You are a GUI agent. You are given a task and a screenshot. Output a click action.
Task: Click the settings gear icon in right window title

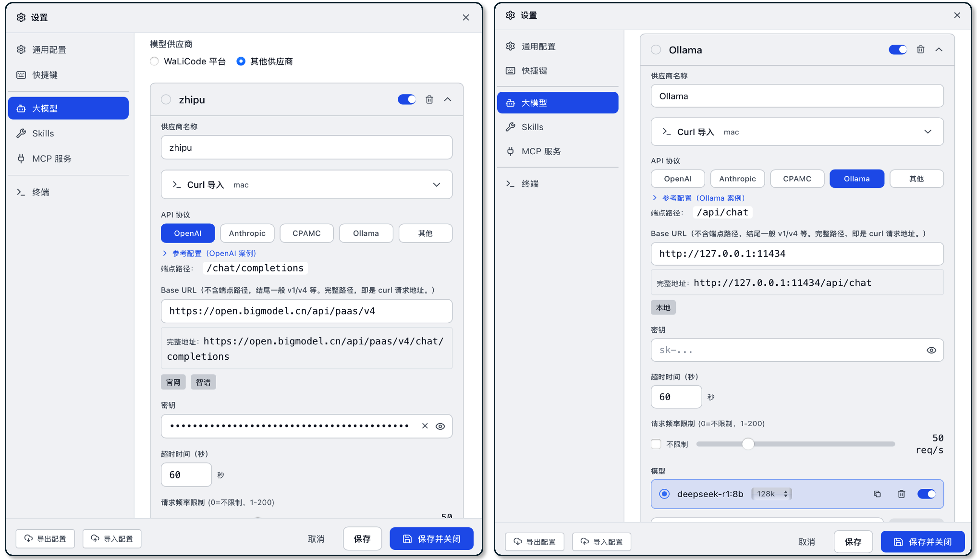coord(510,15)
